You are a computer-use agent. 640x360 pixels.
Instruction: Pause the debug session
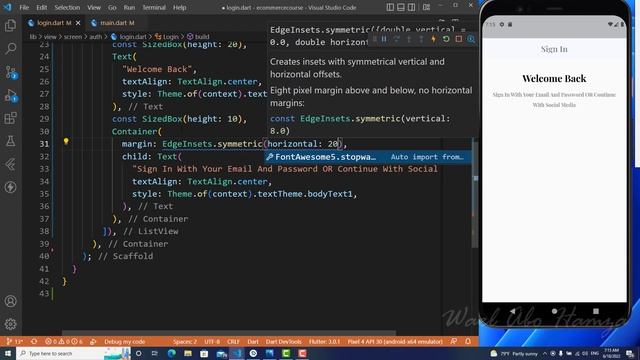click(384, 39)
